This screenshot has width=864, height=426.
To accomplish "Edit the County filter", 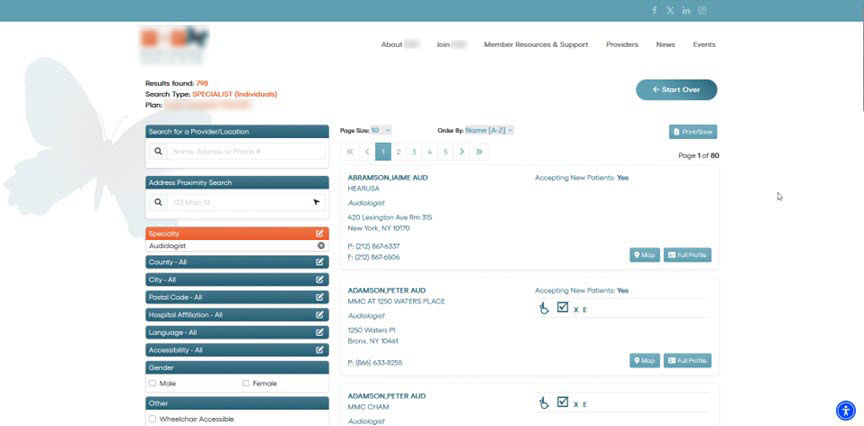I will pos(320,262).
